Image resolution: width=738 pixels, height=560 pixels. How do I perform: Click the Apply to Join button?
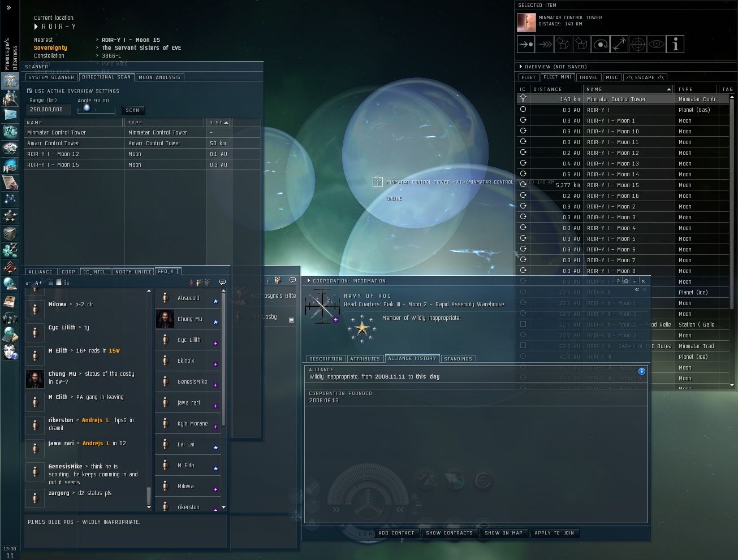tap(554, 533)
